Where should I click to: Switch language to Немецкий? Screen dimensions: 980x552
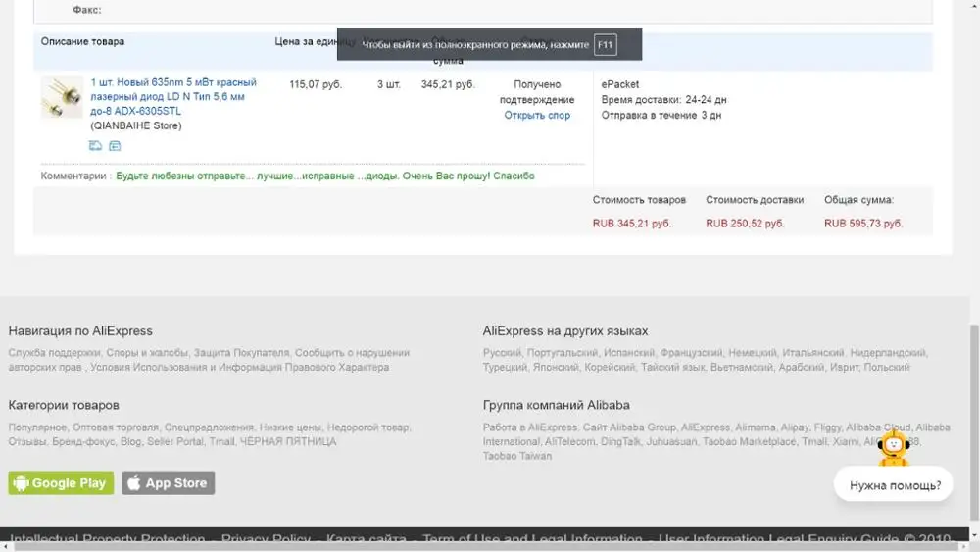click(x=752, y=353)
